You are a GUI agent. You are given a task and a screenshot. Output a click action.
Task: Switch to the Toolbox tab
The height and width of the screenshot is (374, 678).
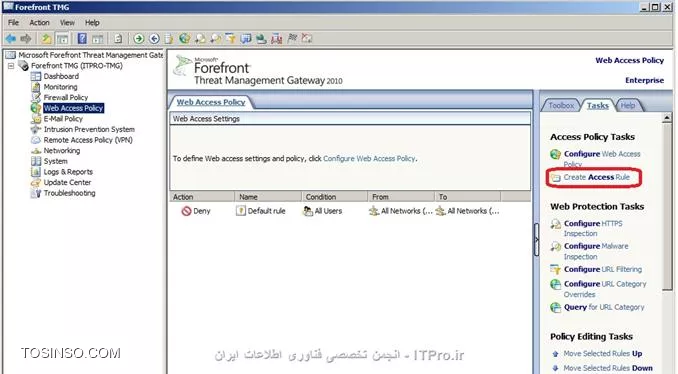click(x=561, y=105)
